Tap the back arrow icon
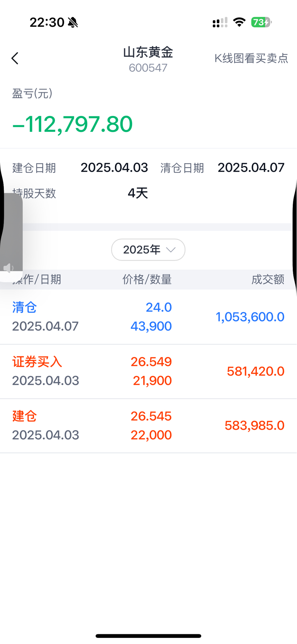Screen dimensions: 297x644 click(15, 58)
